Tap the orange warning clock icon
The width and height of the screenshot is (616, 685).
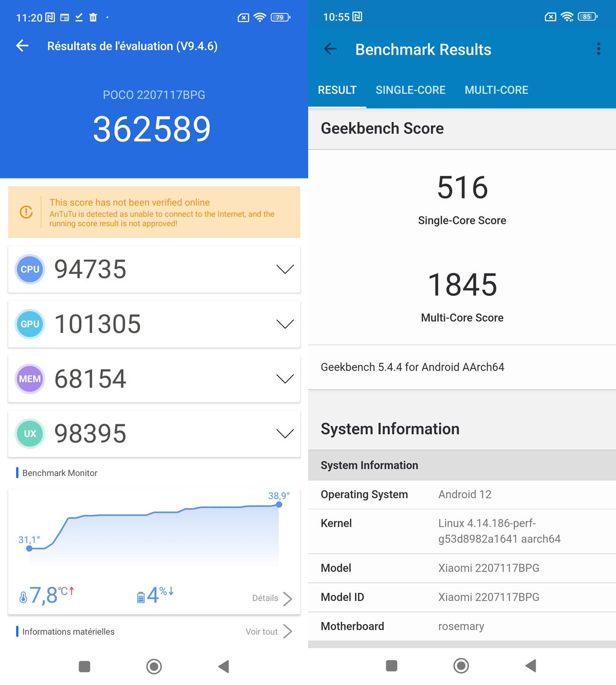26,212
